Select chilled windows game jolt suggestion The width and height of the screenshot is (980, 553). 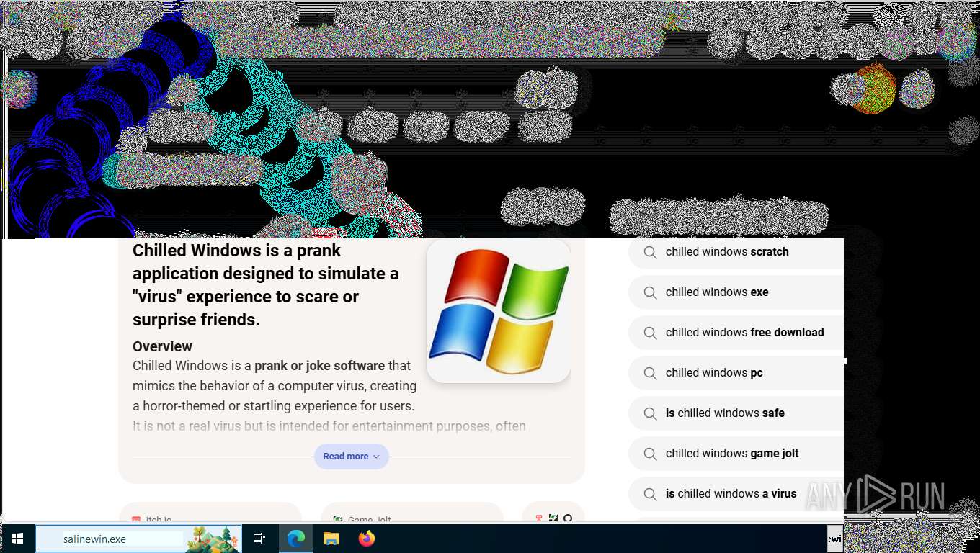pos(736,454)
